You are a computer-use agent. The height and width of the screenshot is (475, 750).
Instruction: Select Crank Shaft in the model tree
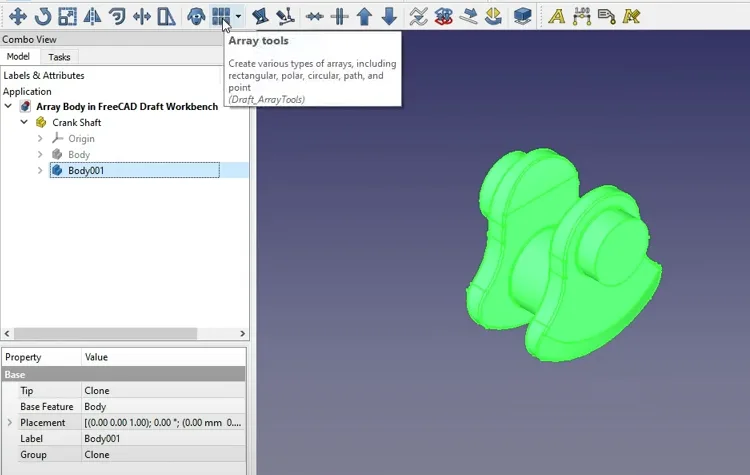(x=77, y=122)
